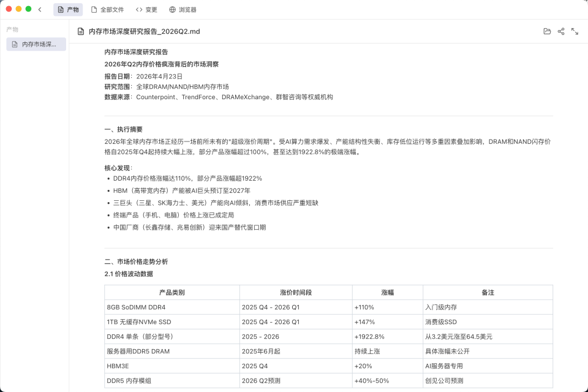Click the +1922.8% cell in the price table

click(x=386, y=336)
